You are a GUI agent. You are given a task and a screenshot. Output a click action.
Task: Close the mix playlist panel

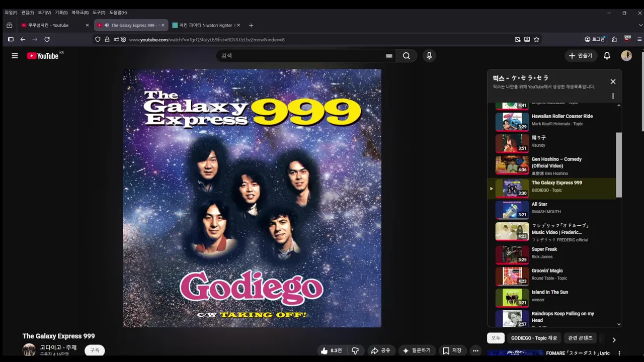[x=613, y=81]
